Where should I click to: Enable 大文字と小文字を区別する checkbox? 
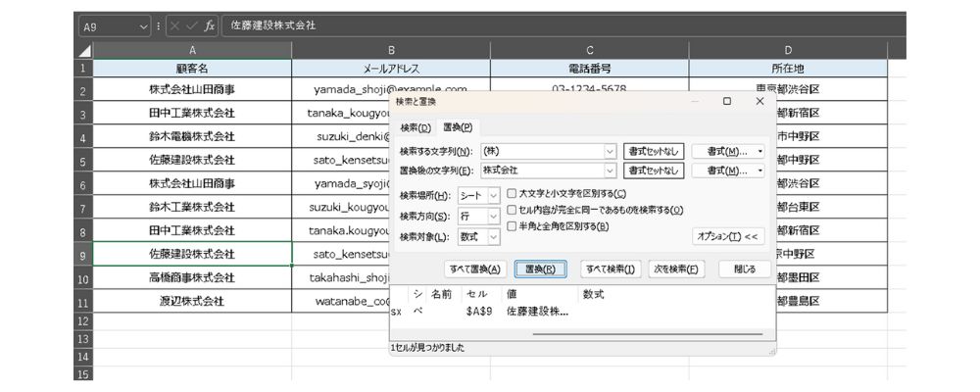(x=512, y=193)
